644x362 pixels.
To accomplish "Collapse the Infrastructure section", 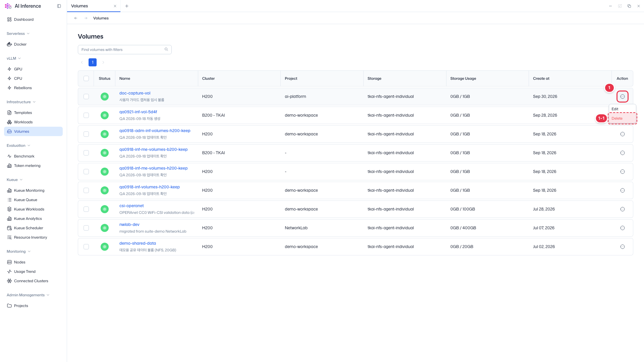I will click(x=21, y=102).
